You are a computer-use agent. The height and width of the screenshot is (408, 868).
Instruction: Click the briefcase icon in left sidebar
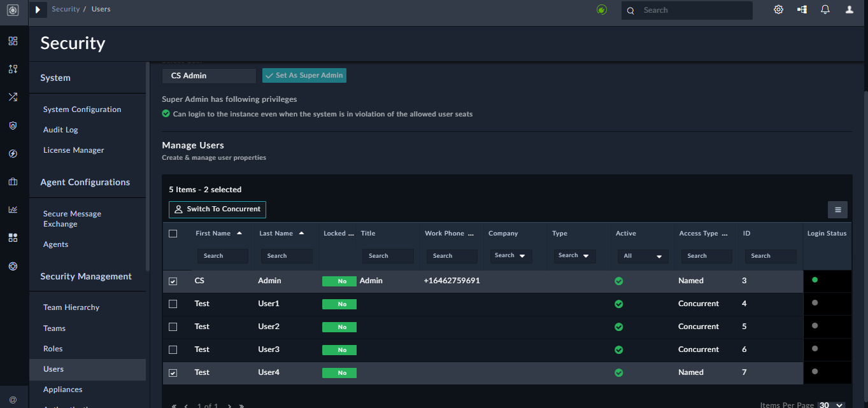[13, 181]
